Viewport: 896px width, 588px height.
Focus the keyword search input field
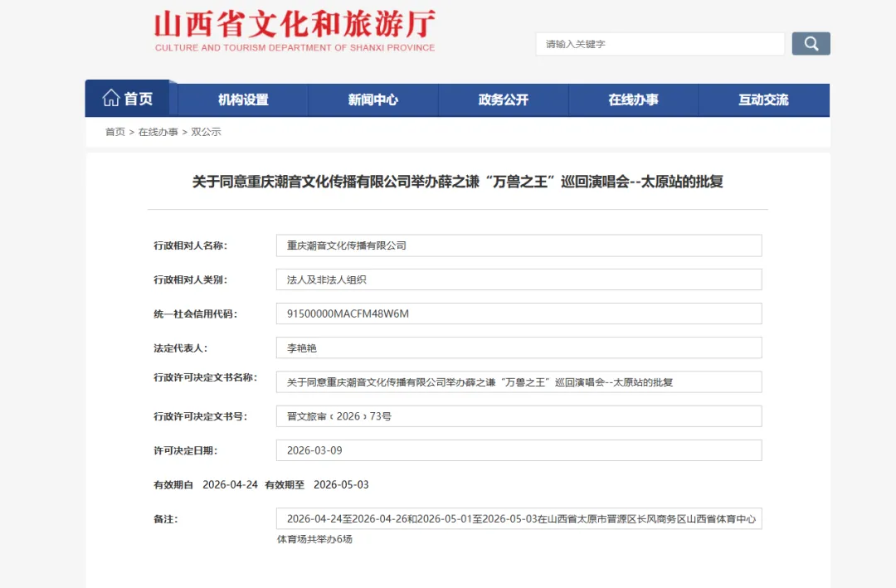660,44
